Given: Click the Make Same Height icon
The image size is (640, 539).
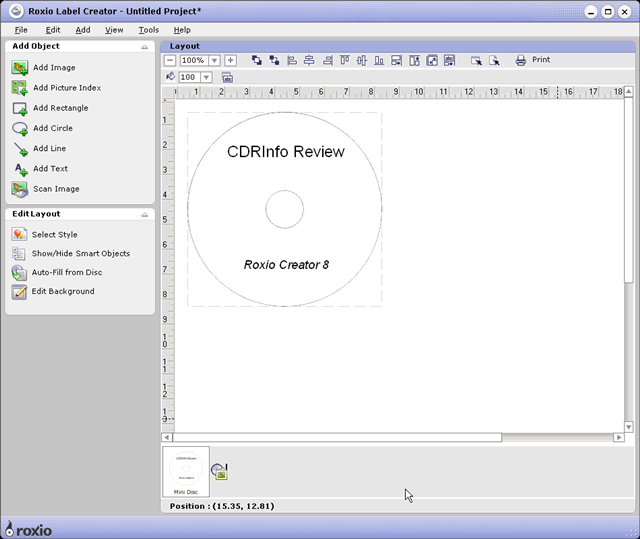Looking at the screenshot, I should 414,60.
